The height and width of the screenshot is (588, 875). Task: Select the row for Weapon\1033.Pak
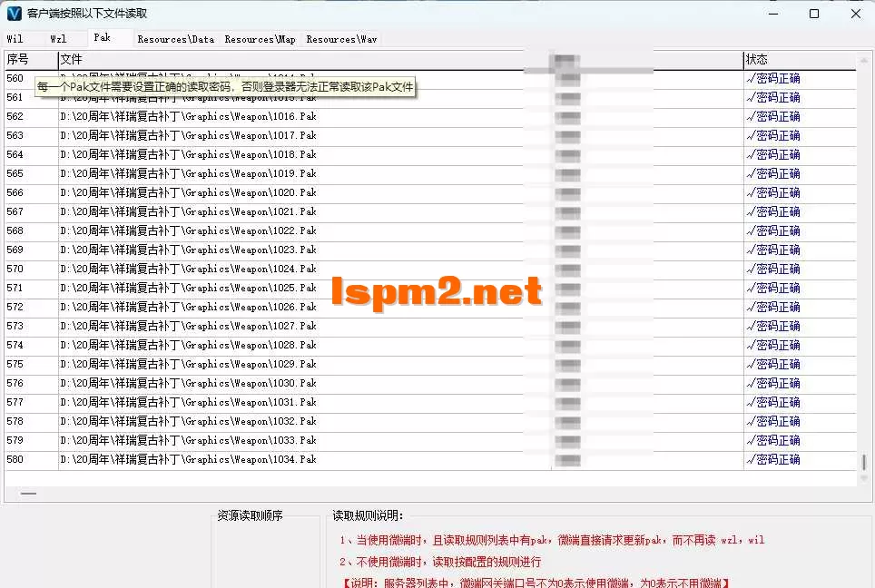(429, 441)
